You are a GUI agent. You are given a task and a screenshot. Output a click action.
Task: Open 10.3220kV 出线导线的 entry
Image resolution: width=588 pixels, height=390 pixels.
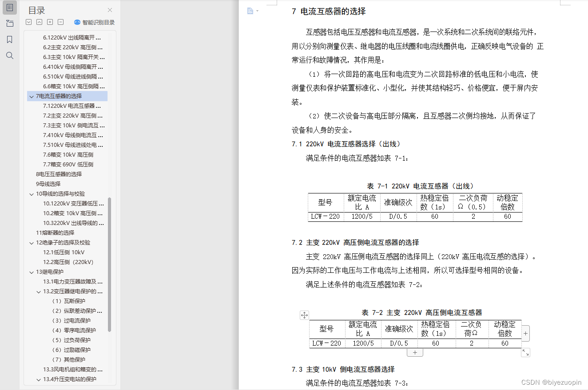[73, 223]
